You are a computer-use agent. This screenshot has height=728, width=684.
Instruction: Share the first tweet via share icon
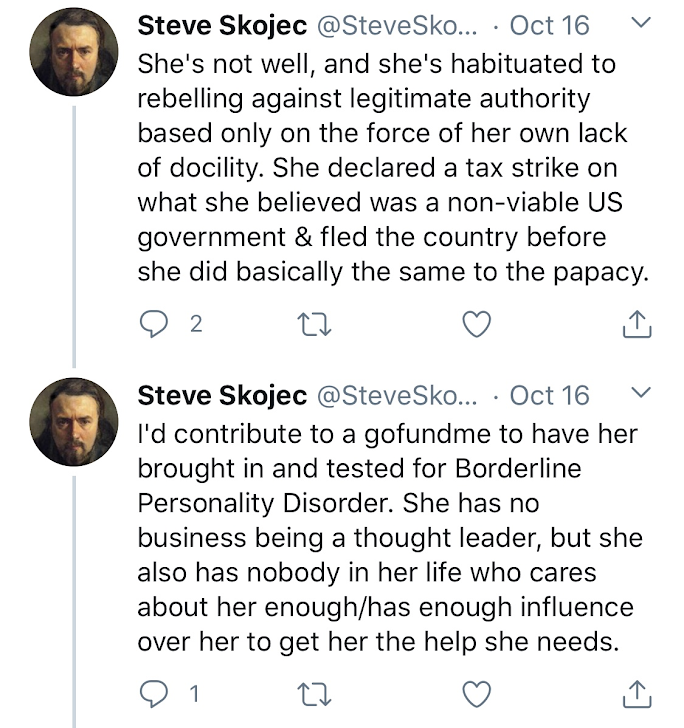tap(637, 324)
